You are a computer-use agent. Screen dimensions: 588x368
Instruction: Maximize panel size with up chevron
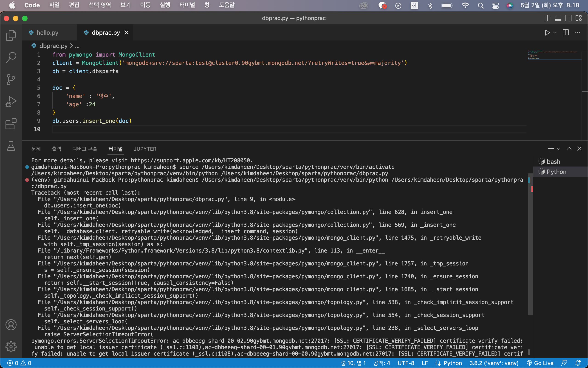pyautogui.click(x=569, y=149)
